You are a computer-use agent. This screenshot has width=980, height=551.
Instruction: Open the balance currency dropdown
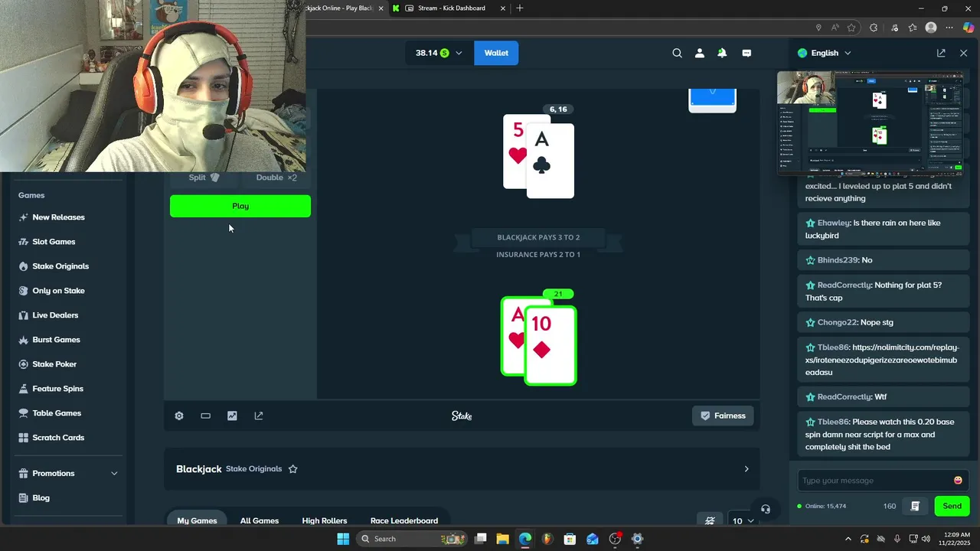tap(439, 53)
